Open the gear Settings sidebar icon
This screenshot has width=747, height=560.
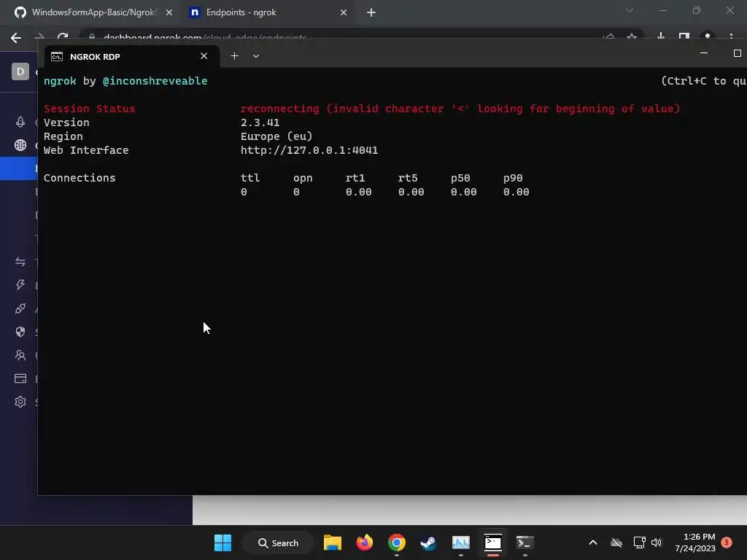(x=20, y=402)
